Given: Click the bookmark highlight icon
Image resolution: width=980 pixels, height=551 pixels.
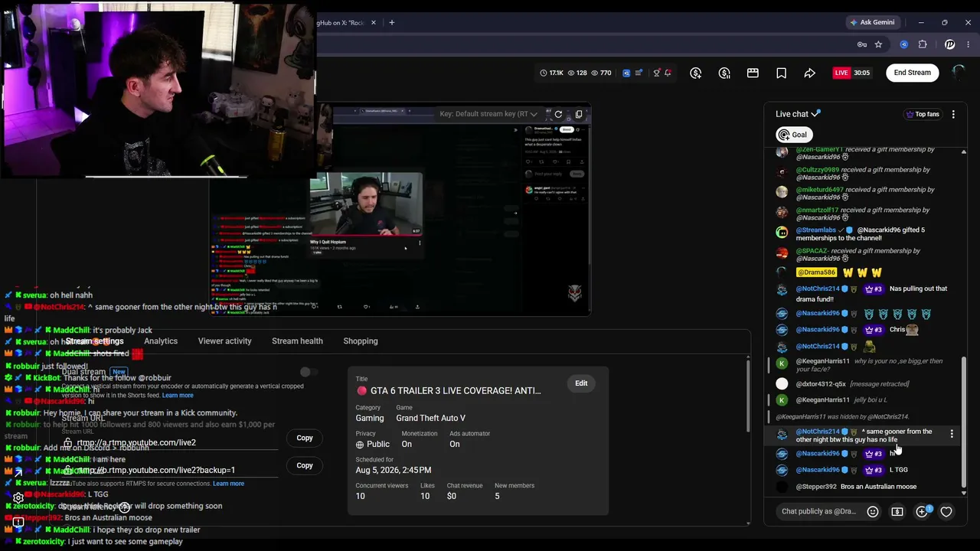Looking at the screenshot, I should [x=781, y=73].
